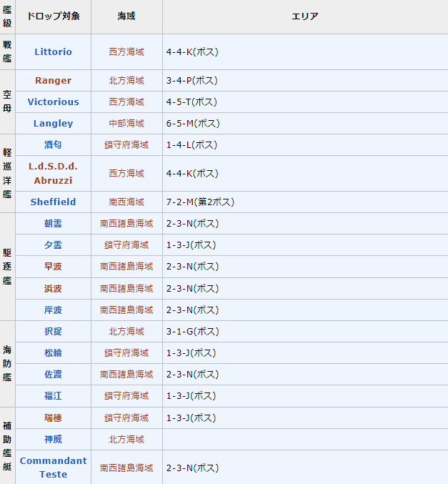This screenshot has width=448, height=484.
Task: Follow 北方海域 link in 択捉 row
Action: pyautogui.click(x=126, y=332)
